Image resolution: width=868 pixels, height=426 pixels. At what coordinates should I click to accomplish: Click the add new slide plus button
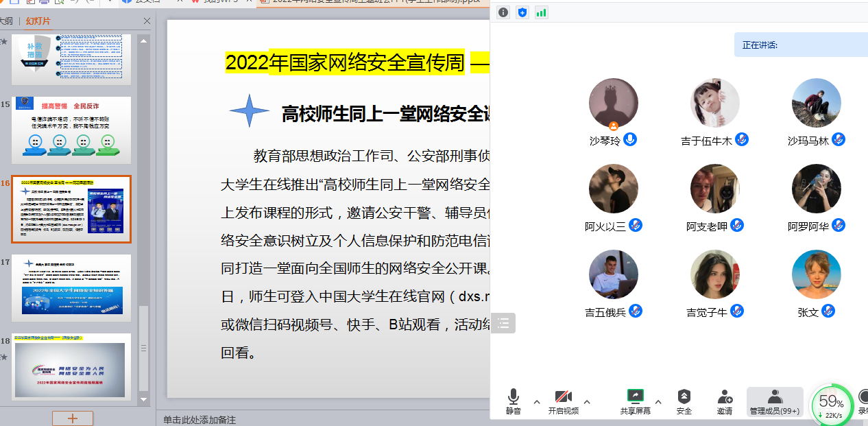tap(72, 418)
